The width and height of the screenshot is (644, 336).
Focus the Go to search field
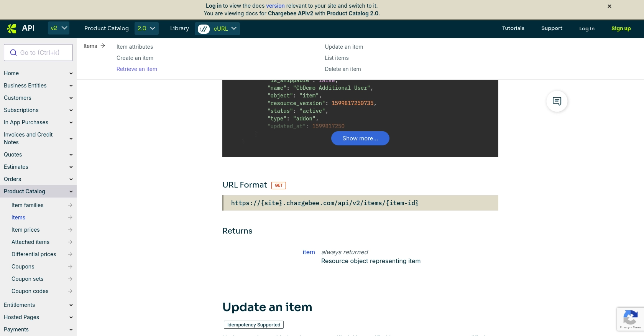pos(38,53)
